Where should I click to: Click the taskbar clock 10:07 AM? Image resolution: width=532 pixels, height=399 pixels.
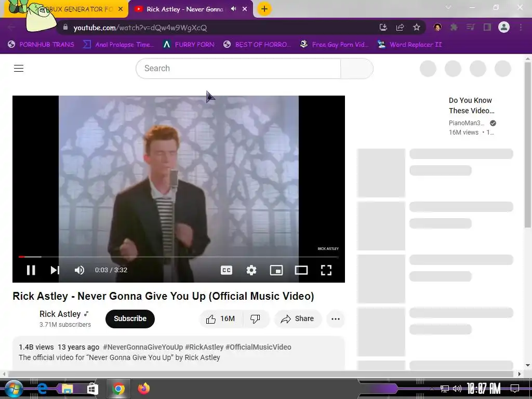484,389
